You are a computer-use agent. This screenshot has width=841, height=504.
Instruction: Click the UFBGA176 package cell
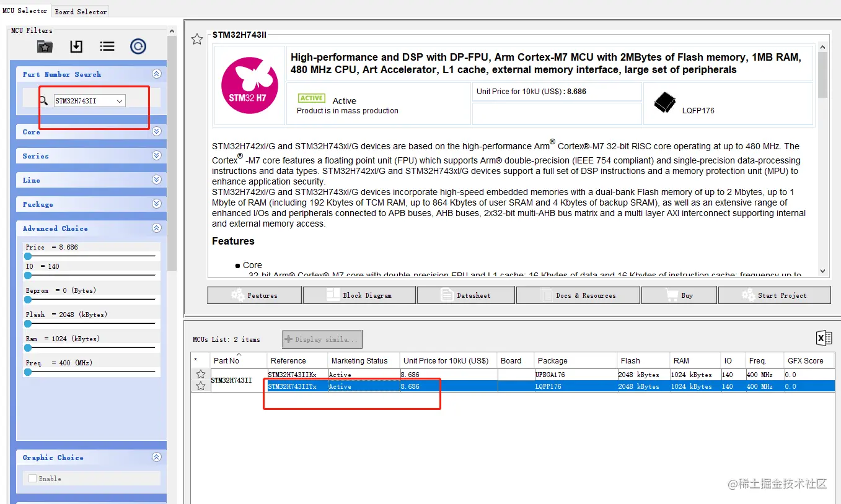575,375
